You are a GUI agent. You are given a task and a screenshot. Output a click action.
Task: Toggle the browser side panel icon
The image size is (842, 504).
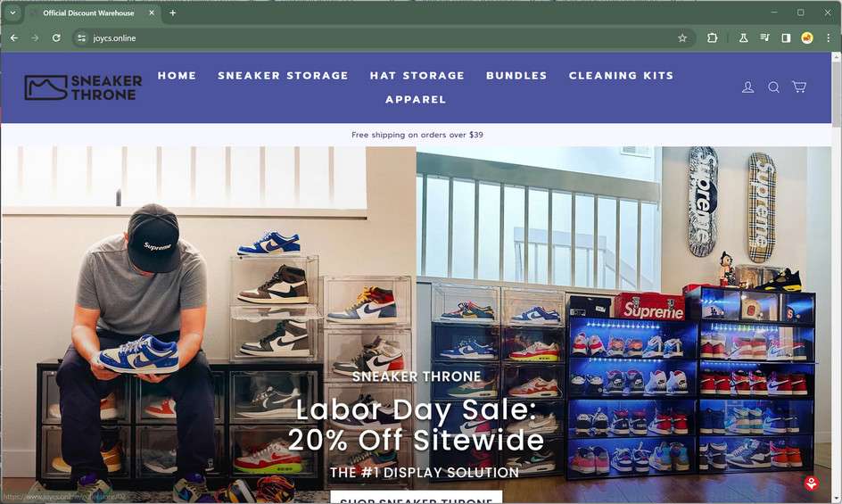786,37
